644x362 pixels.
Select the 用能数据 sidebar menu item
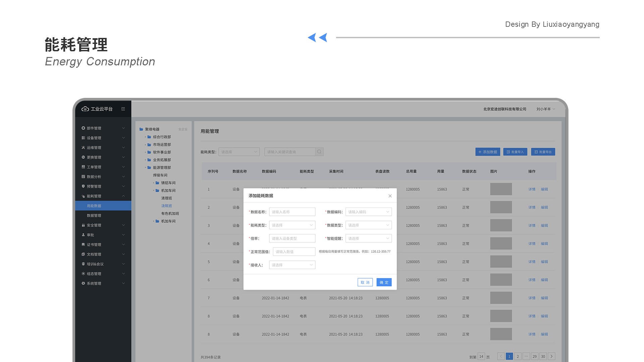[x=103, y=206]
